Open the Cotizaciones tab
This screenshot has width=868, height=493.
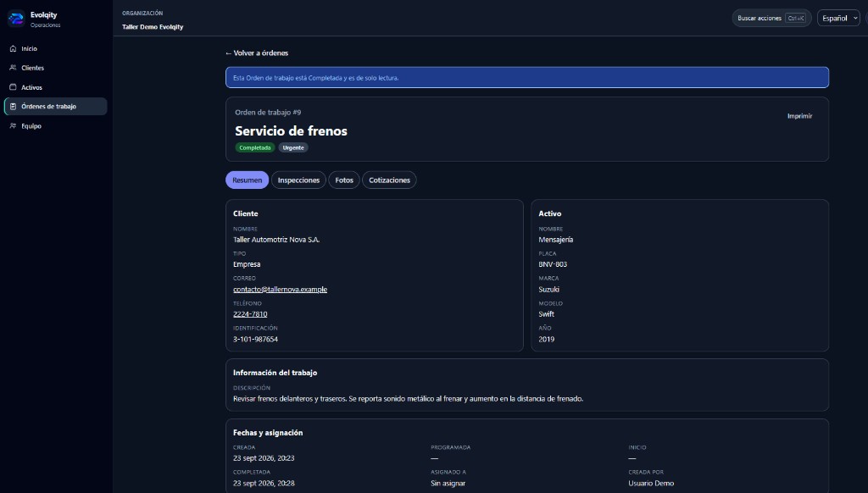(389, 180)
